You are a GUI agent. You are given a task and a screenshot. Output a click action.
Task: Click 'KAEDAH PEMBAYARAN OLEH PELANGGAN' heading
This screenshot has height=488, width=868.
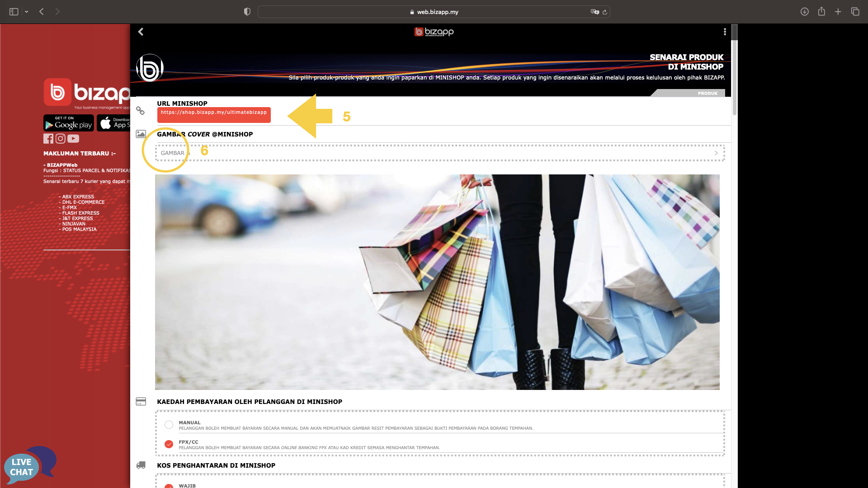point(250,402)
